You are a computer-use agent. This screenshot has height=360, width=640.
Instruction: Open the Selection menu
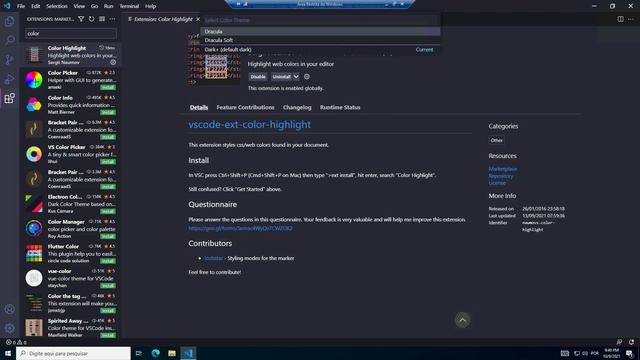57,6
